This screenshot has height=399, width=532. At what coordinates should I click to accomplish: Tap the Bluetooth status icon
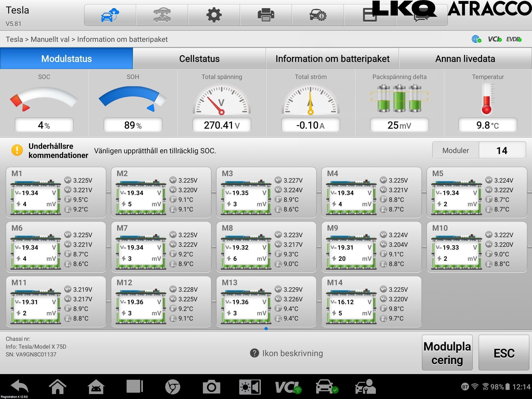(x=465, y=387)
